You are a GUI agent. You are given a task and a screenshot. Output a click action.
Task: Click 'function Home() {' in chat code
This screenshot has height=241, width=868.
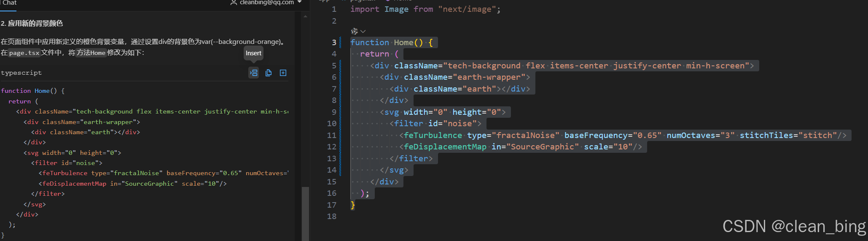tap(33, 91)
